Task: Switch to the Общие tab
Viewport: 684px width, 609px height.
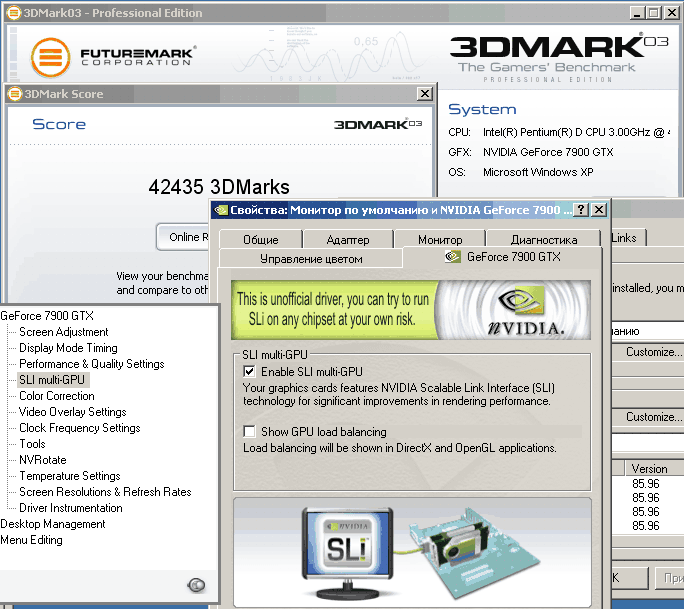Action: tap(260, 239)
